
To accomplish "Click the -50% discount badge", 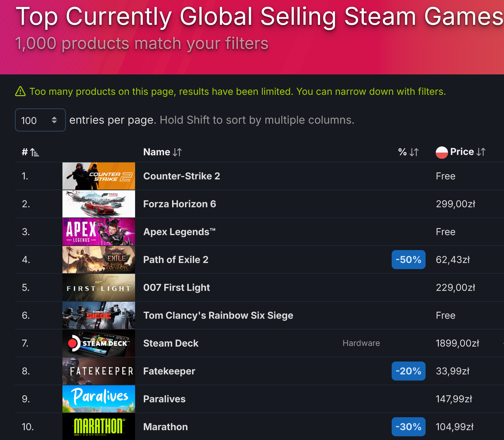I will [409, 260].
